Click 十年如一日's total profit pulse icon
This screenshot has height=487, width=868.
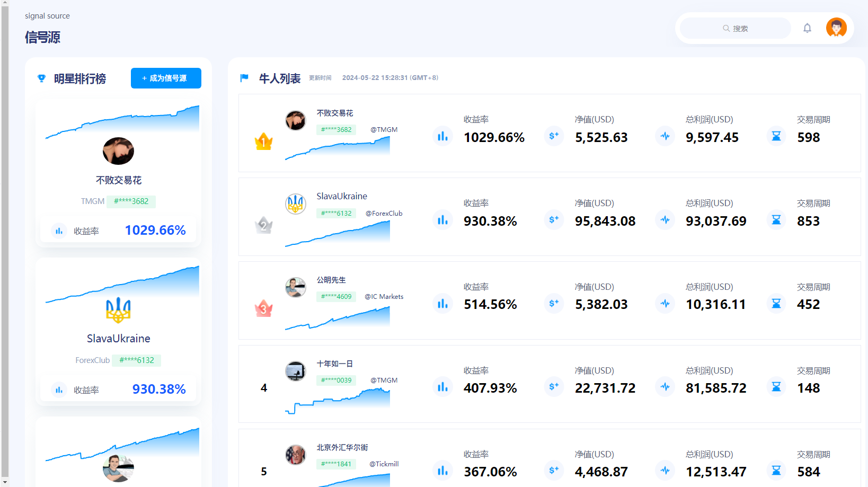pyautogui.click(x=665, y=387)
